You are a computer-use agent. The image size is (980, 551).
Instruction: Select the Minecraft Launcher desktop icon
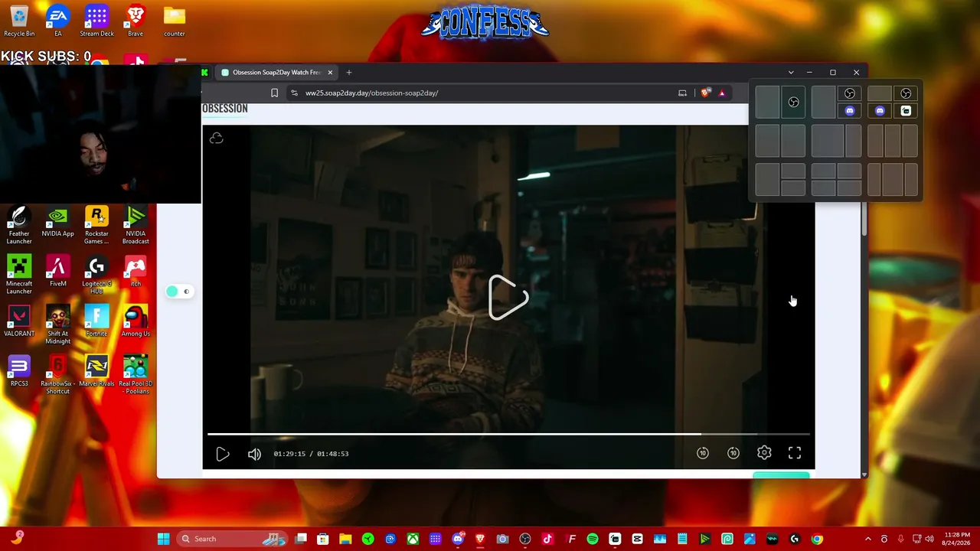[x=19, y=275]
